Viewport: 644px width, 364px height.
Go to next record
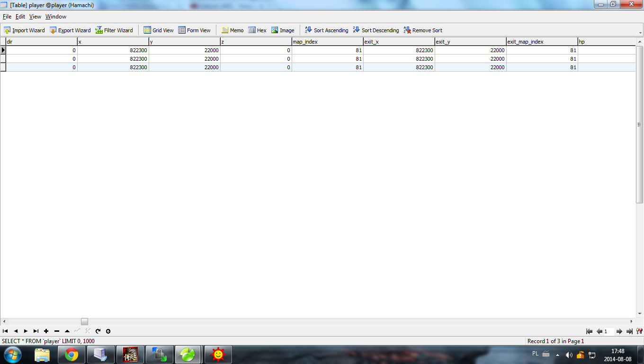26,331
